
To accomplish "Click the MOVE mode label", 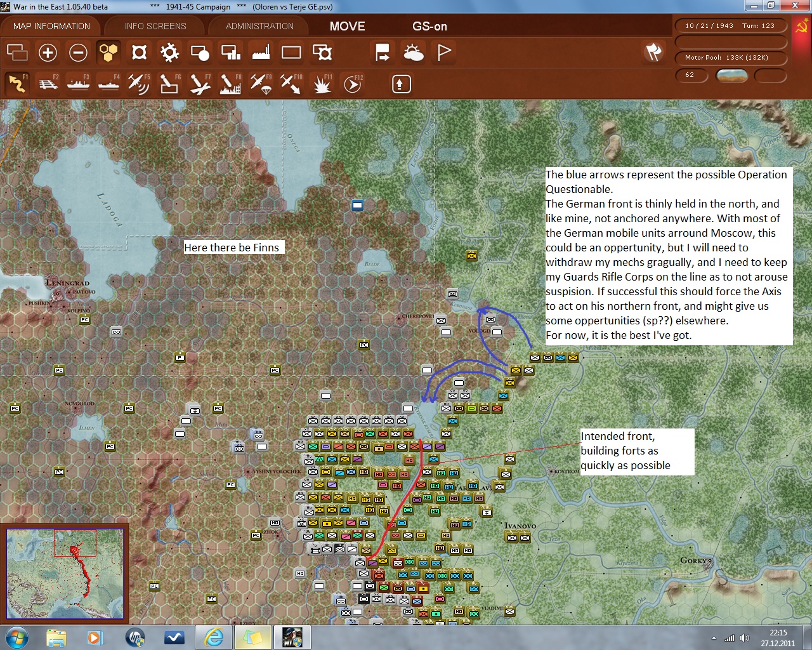I will point(347,26).
